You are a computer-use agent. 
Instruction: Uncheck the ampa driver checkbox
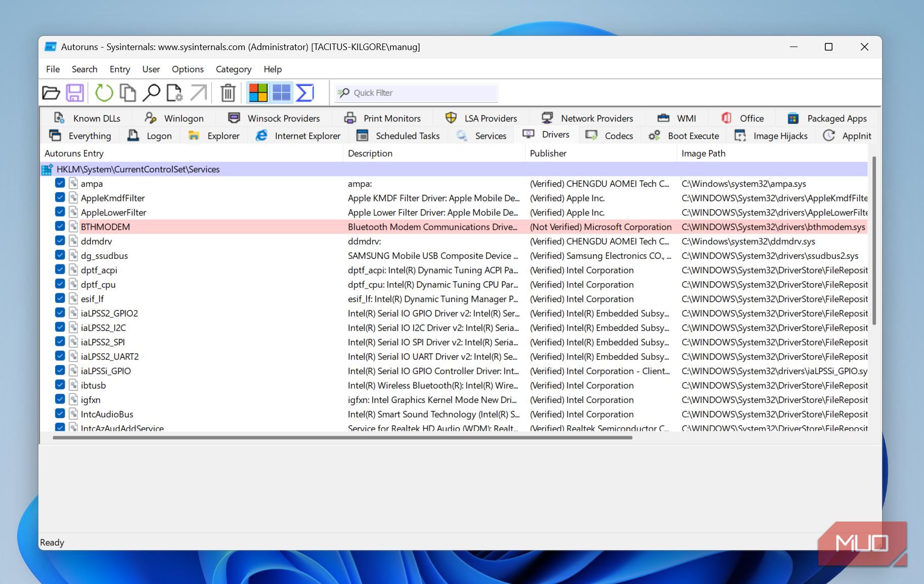(60, 183)
